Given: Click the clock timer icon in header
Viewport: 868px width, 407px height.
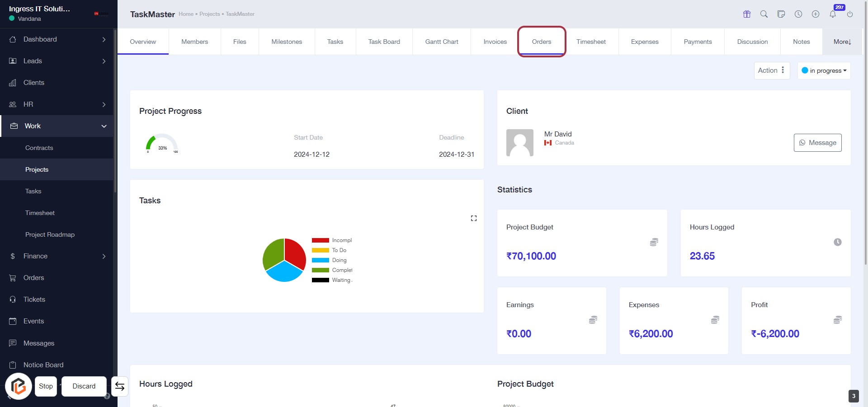Looking at the screenshot, I should tap(798, 14).
